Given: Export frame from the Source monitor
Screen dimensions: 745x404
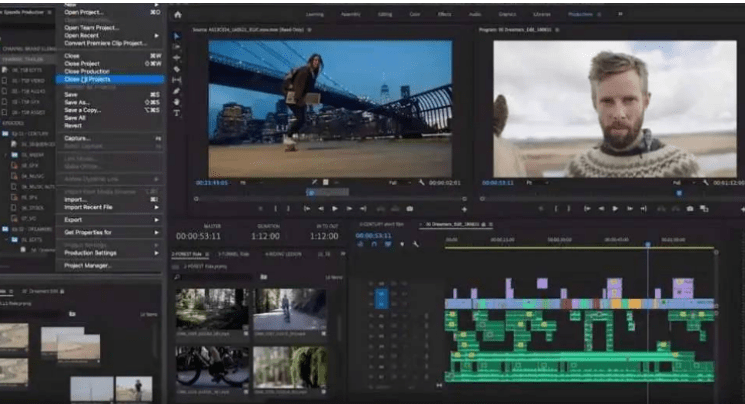Looking at the screenshot, I should (410, 209).
